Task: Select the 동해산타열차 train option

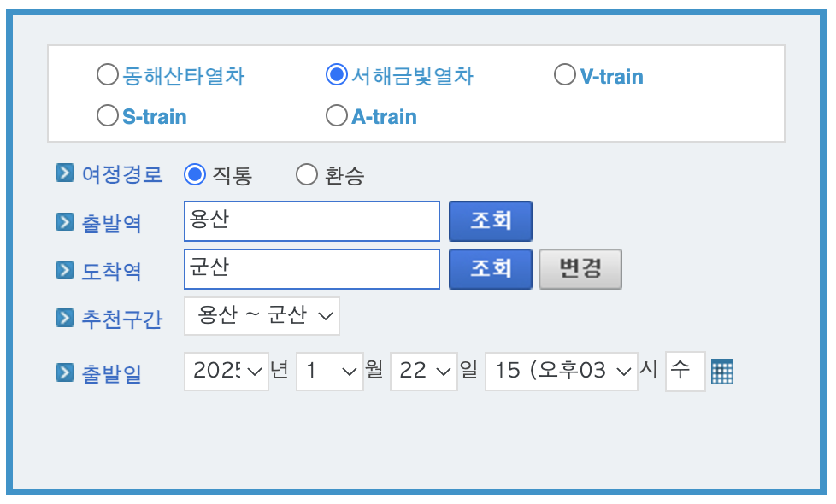Action: [x=108, y=74]
